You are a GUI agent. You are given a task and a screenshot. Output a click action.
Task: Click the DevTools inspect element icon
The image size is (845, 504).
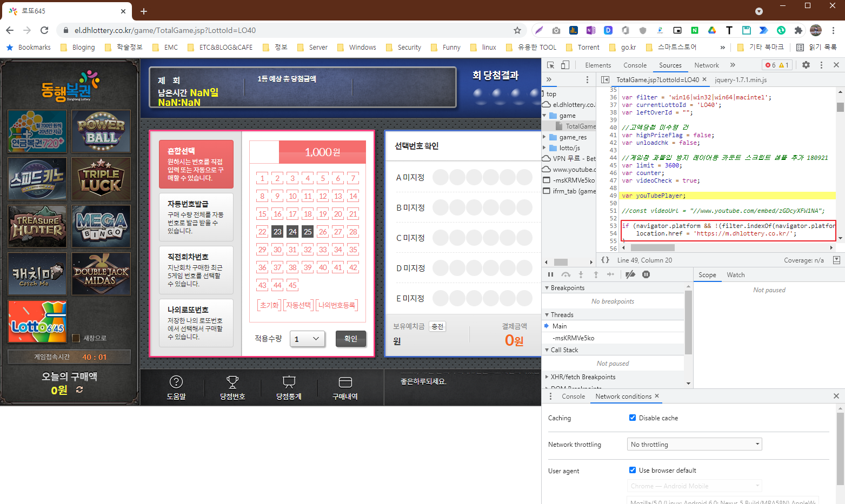coord(551,65)
